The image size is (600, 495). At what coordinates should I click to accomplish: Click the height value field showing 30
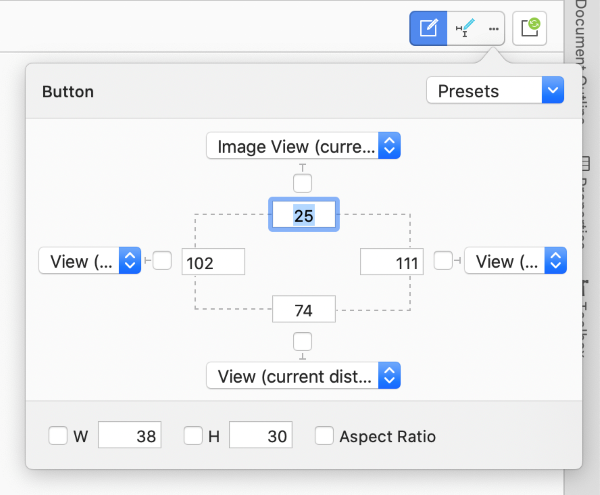point(261,436)
